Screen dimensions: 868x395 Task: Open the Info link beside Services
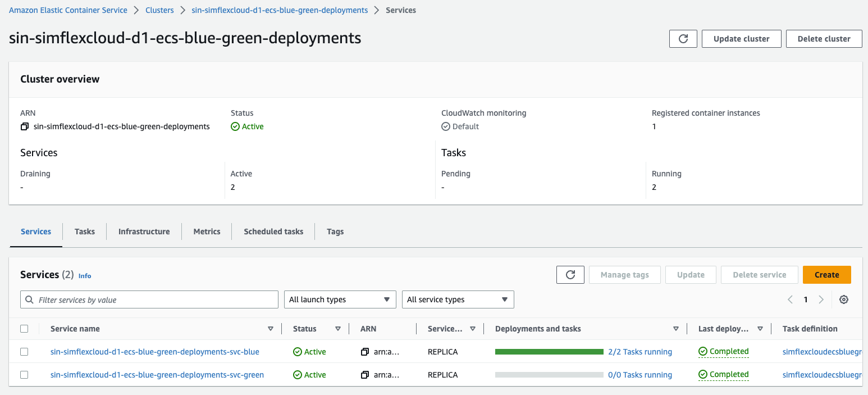[85, 276]
